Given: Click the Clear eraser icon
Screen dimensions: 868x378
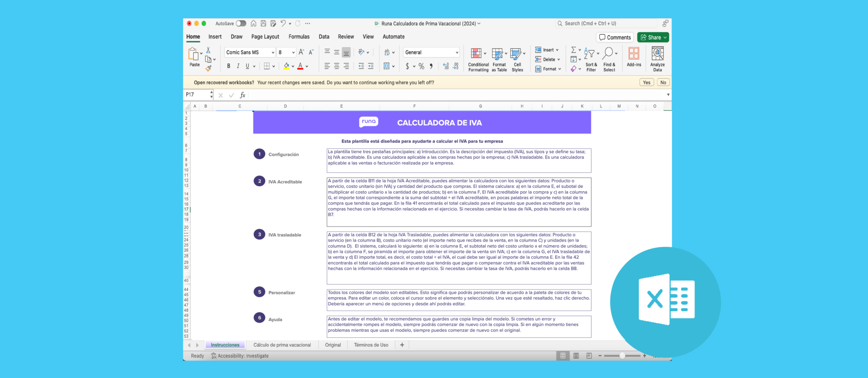Looking at the screenshot, I should (x=573, y=69).
